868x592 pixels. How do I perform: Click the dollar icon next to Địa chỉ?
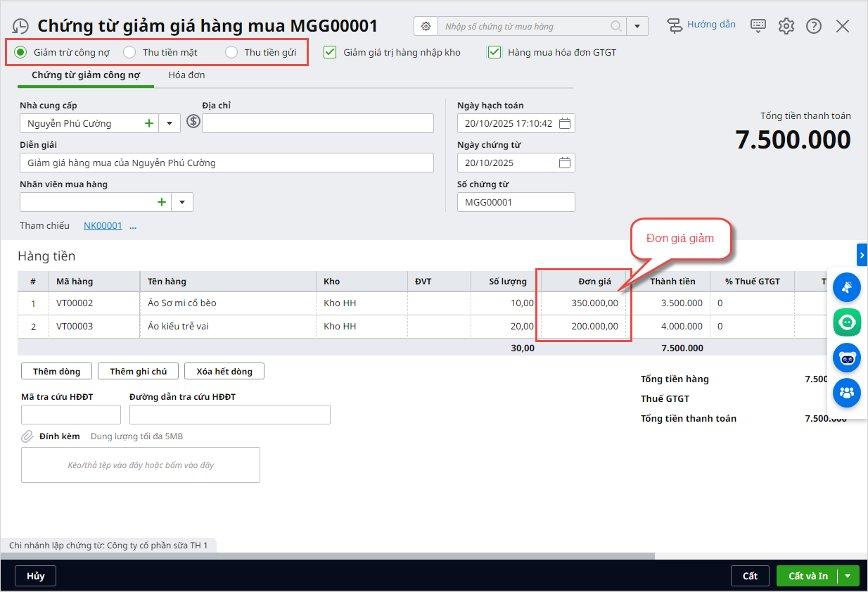193,122
